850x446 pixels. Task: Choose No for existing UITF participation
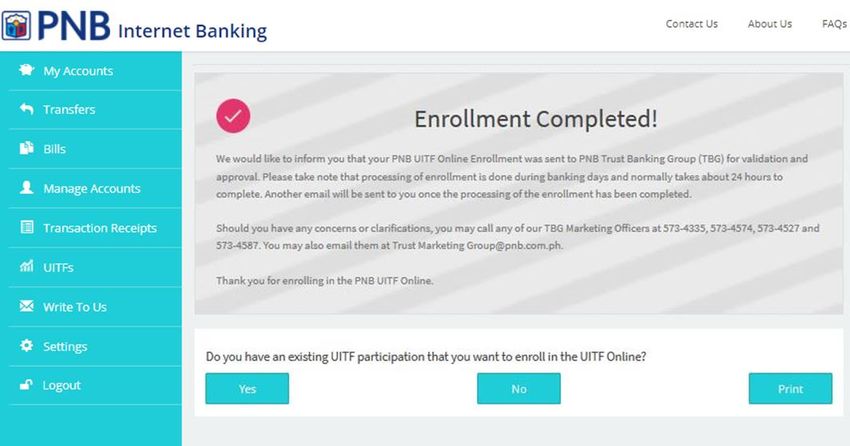pyautogui.click(x=519, y=389)
